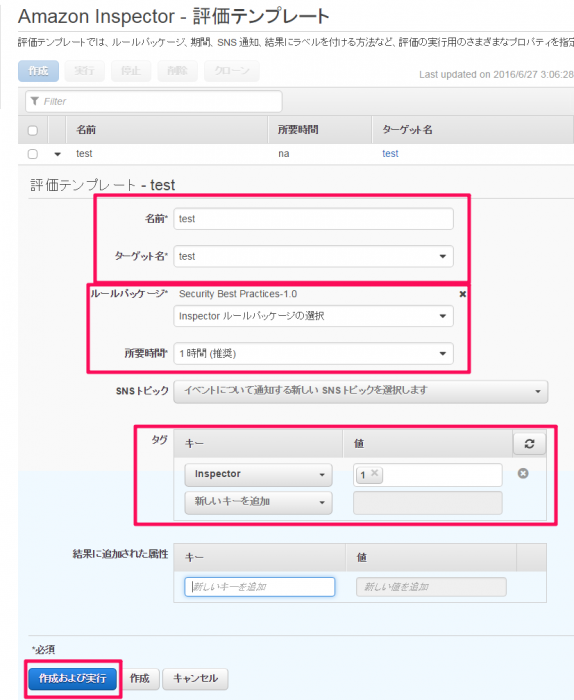This screenshot has width=574, height=700.
Task: Open the test target link in the table
Action: (x=390, y=154)
